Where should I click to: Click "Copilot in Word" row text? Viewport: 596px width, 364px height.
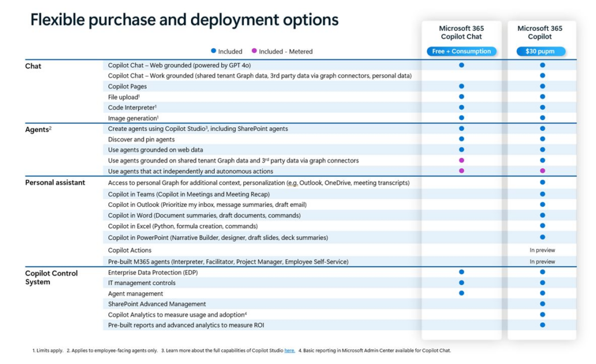tap(204, 215)
